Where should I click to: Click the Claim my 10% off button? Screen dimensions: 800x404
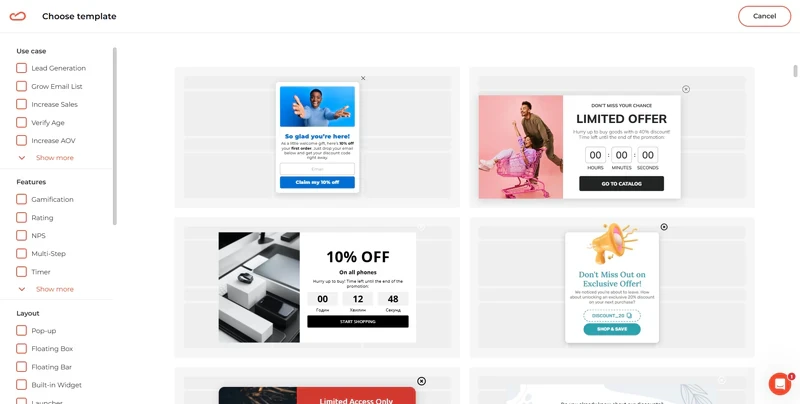[317, 182]
